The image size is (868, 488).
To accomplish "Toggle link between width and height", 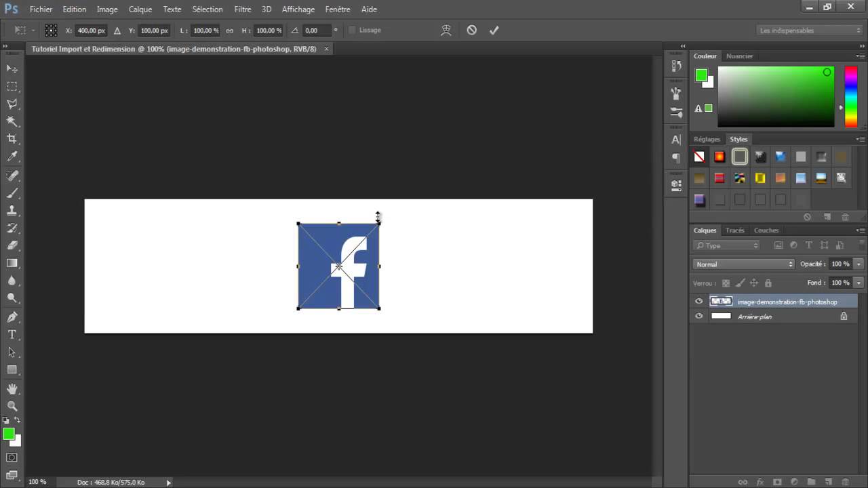I will (x=229, y=30).
